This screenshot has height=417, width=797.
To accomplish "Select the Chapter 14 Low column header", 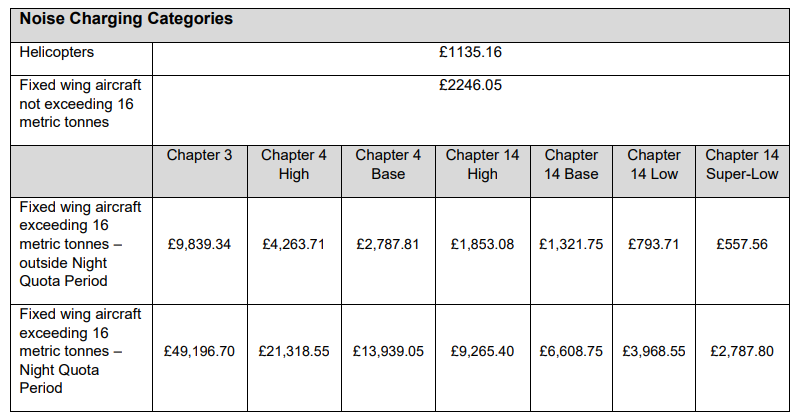I will pyautogui.click(x=654, y=164).
